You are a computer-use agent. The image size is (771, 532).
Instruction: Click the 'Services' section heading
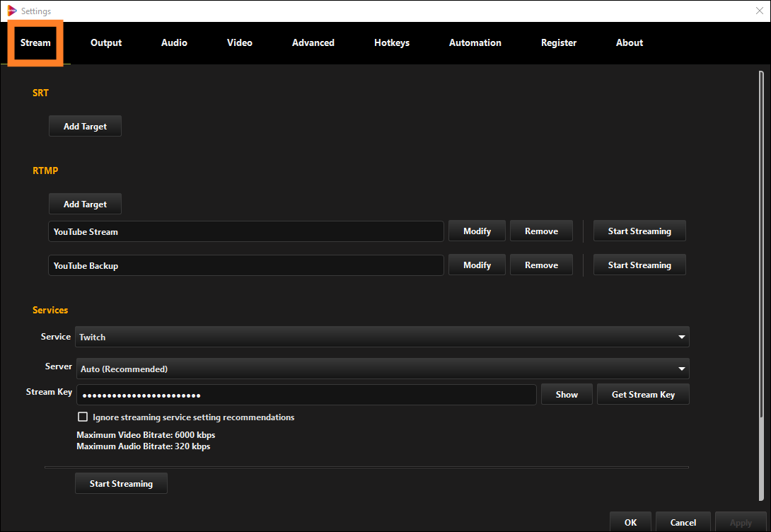50,310
